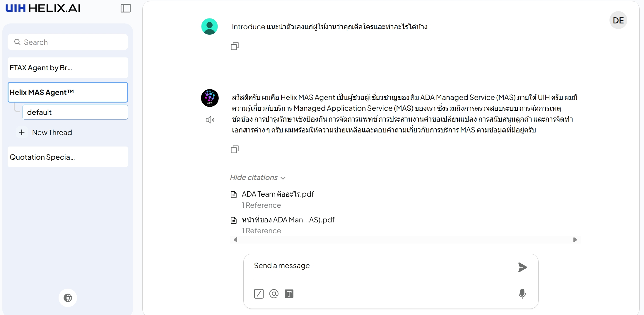The image size is (644, 315).
Task: Open slash commands menu icon
Action: point(259,294)
